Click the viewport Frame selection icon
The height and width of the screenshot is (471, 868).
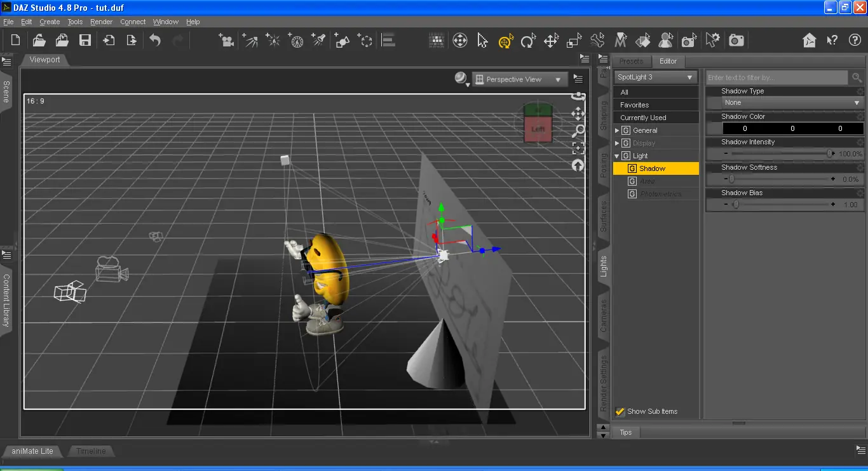coord(578,148)
